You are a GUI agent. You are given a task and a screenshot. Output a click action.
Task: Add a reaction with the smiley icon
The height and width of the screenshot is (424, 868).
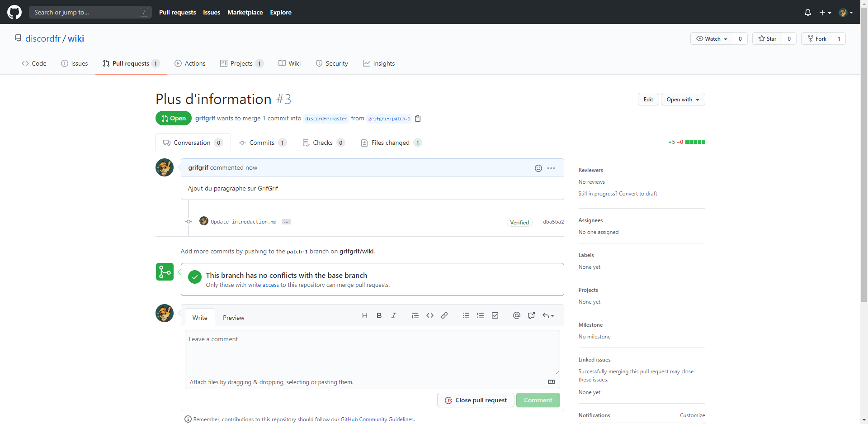[x=538, y=168]
